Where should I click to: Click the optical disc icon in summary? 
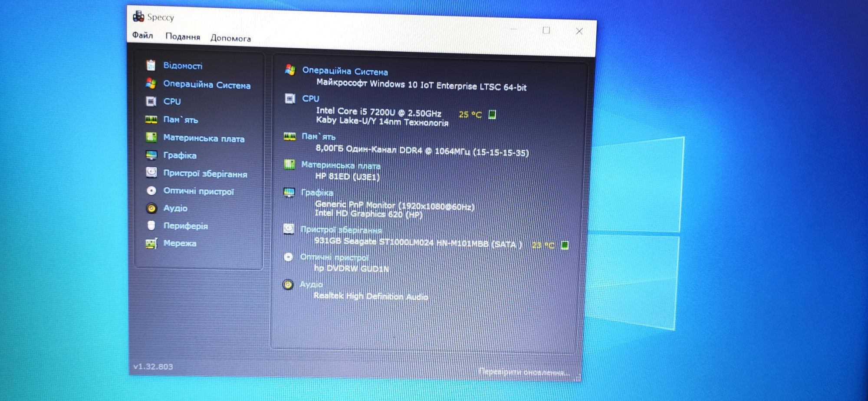(288, 257)
